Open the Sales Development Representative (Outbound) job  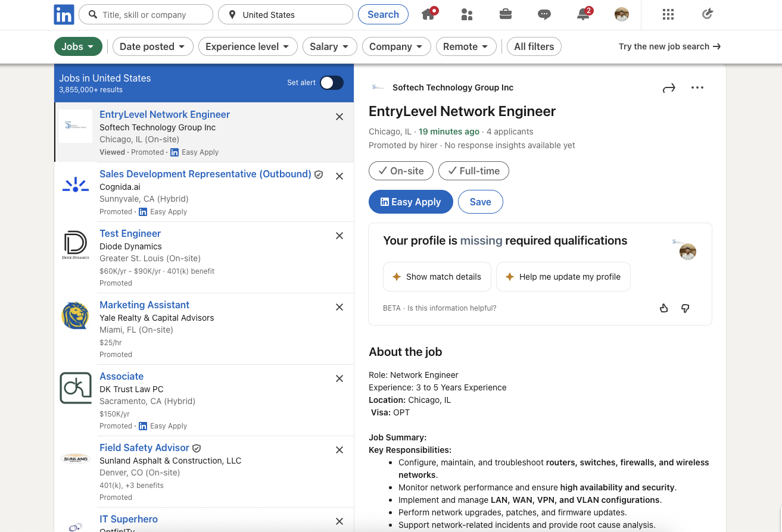tap(205, 174)
